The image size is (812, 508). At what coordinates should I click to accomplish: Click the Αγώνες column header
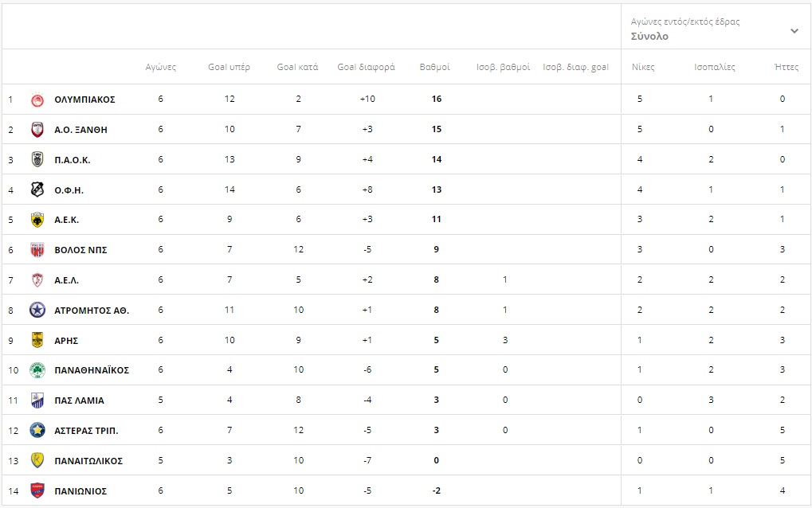pos(160,67)
